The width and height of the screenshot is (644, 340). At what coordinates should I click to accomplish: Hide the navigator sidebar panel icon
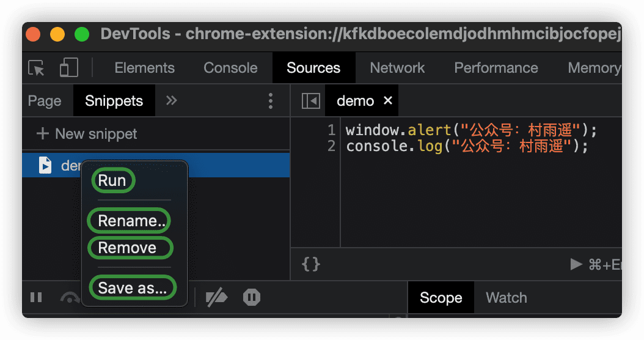(x=311, y=101)
